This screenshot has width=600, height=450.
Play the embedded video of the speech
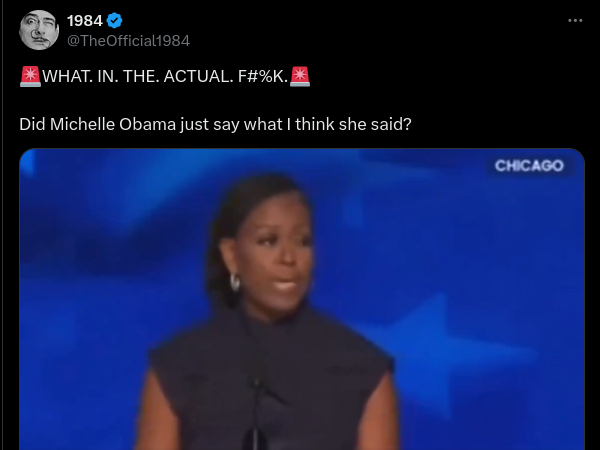tap(302, 299)
